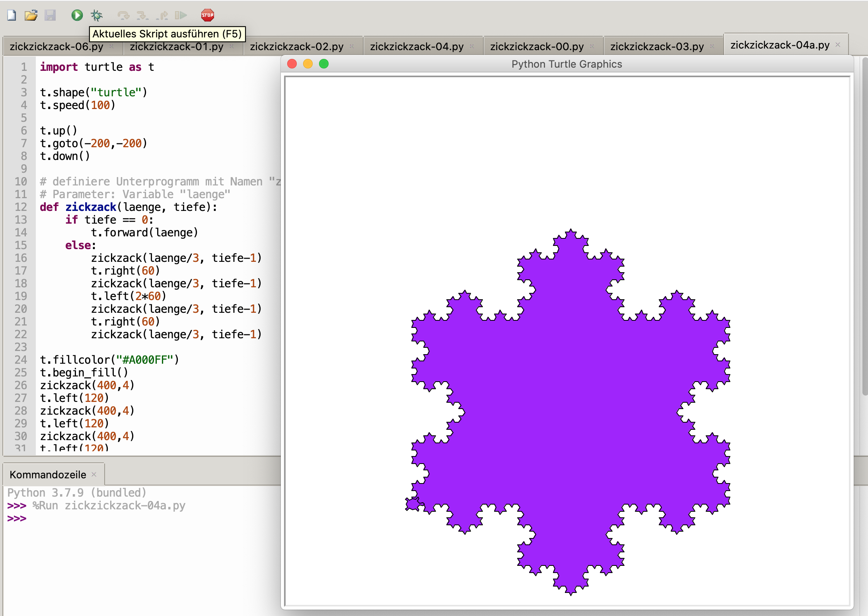Open the zickzickzack-02.py tab

pyautogui.click(x=296, y=47)
